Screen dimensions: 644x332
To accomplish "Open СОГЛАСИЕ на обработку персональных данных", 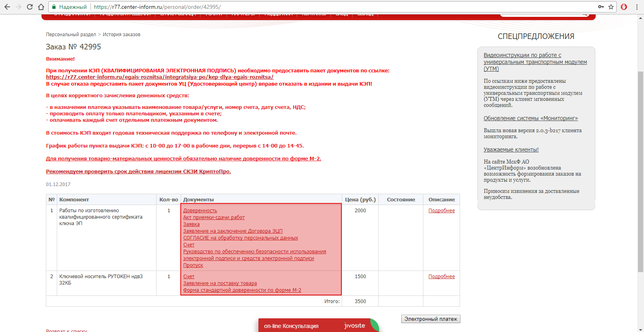I will [241, 238].
